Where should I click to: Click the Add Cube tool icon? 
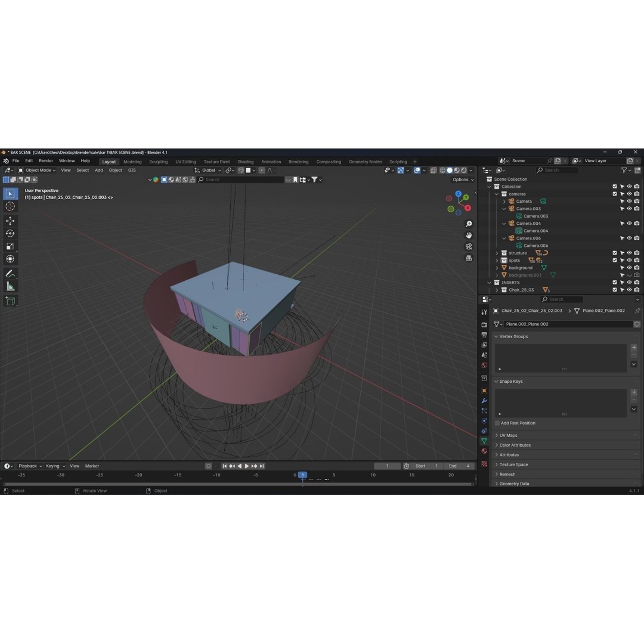click(10, 301)
